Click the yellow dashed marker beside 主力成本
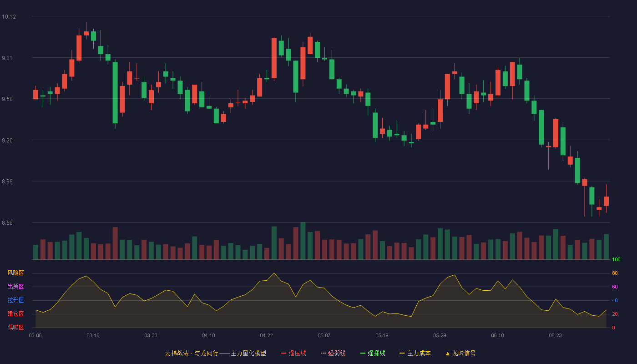This screenshot has height=364, width=637. (x=402, y=353)
